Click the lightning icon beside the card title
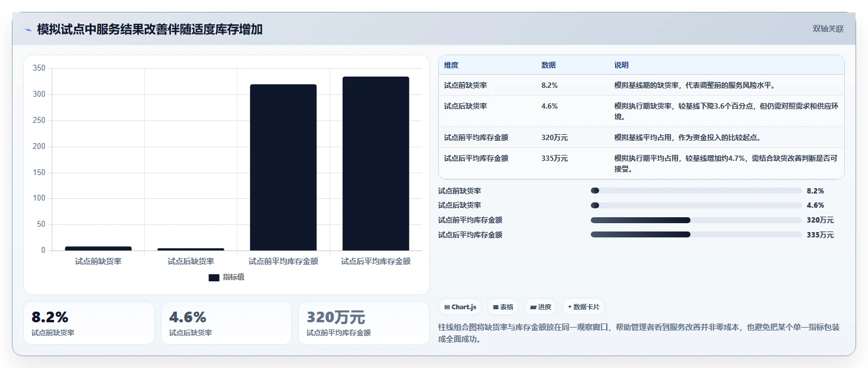Screen dimensions: 868x368 [28, 30]
